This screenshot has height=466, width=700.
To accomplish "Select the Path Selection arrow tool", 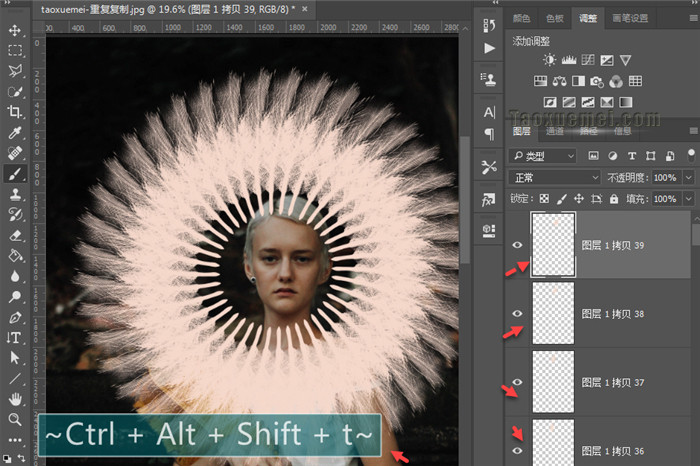I will (x=15, y=358).
